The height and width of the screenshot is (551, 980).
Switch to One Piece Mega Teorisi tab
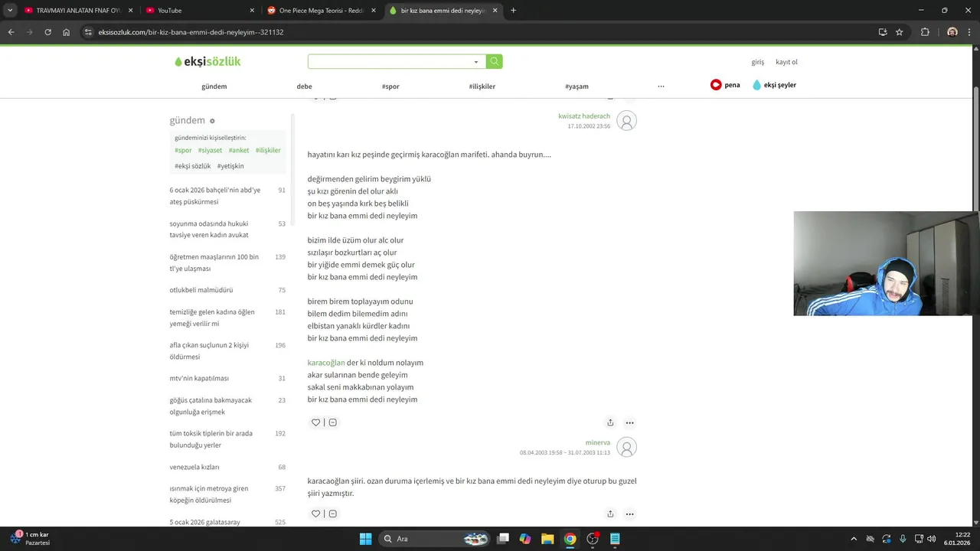tap(321, 11)
